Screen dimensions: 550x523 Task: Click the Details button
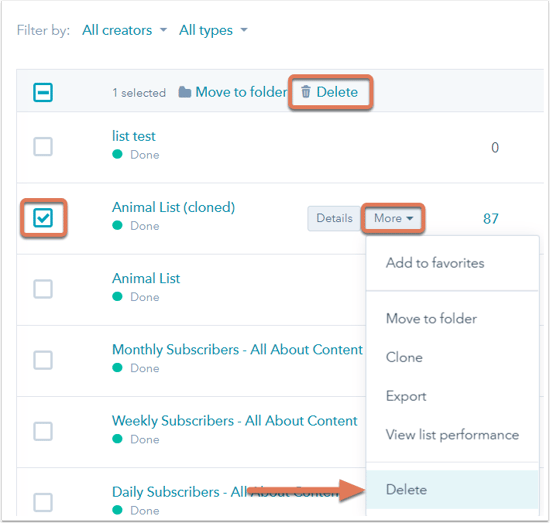point(334,218)
